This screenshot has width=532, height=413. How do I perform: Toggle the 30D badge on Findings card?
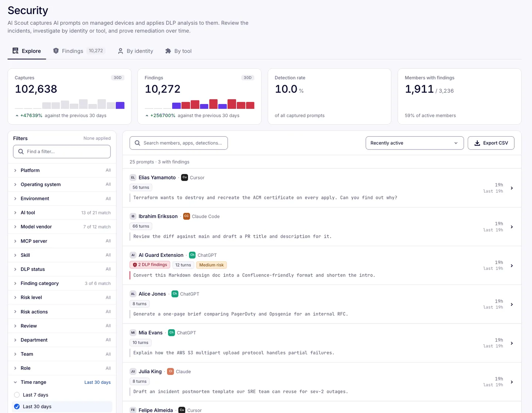[248, 78]
